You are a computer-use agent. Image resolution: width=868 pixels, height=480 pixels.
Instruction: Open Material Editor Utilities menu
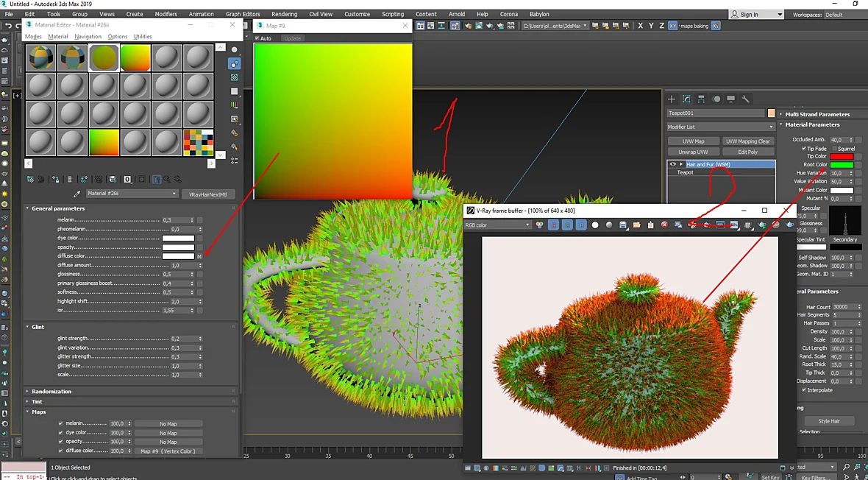[143, 37]
